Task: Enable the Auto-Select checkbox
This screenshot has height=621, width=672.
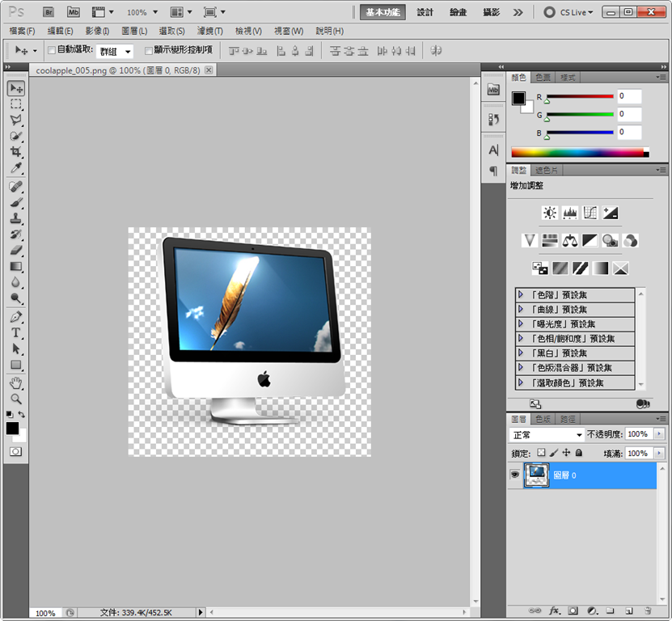Action: (x=52, y=50)
